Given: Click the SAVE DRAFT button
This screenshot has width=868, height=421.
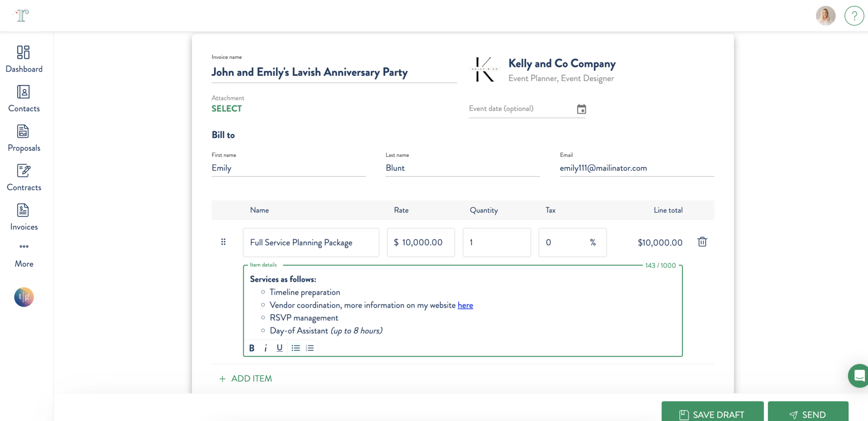Looking at the screenshot, I should click(x=712, y=414).
